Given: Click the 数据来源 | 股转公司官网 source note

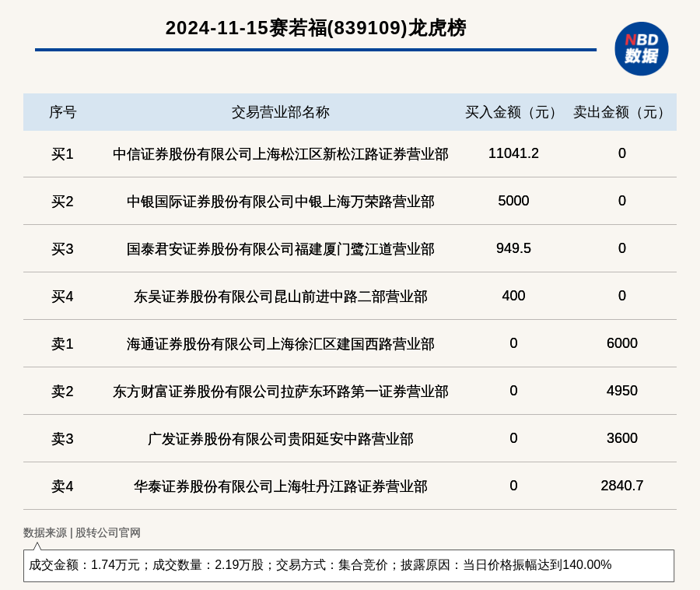Looking at the screenshot, I should [x=82, y=533].
